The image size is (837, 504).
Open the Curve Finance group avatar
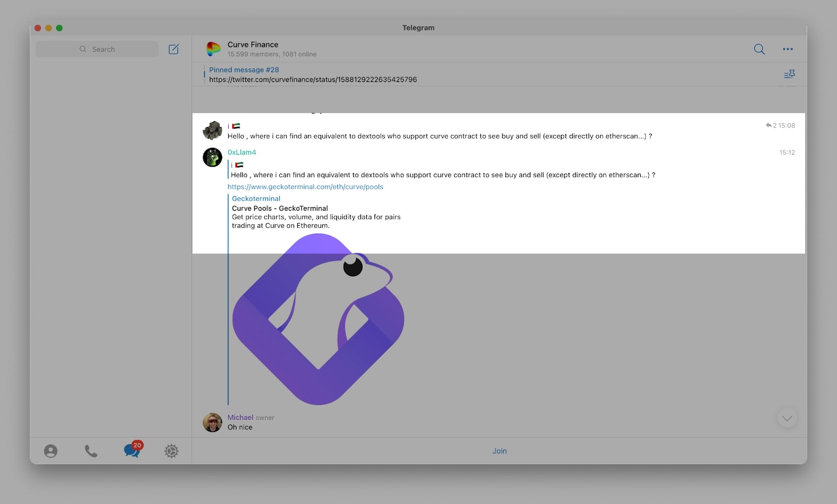213,49
